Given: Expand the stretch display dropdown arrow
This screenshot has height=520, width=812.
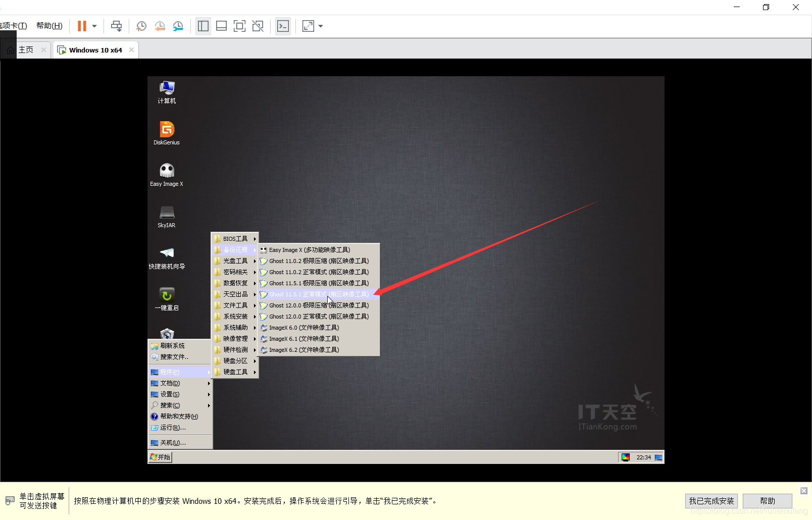Looking at the screenshot, I should (x=321, y=26).
